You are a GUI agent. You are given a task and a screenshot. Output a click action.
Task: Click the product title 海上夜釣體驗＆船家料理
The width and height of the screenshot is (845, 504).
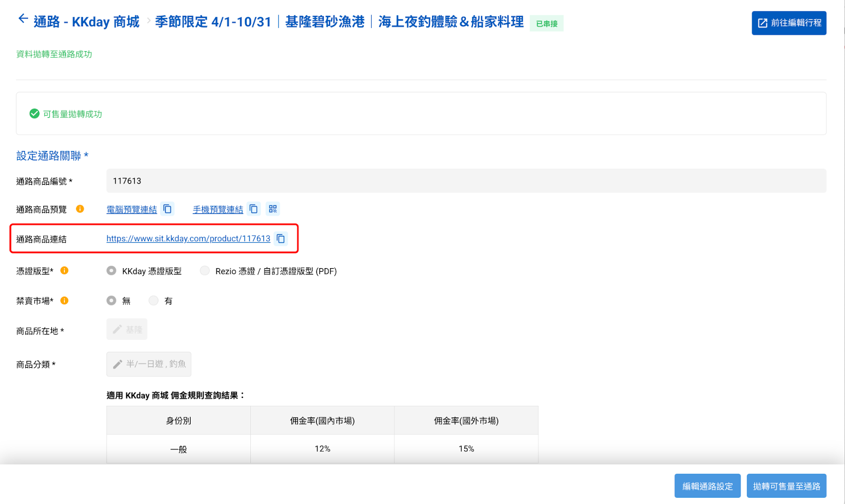pos(451,22)
